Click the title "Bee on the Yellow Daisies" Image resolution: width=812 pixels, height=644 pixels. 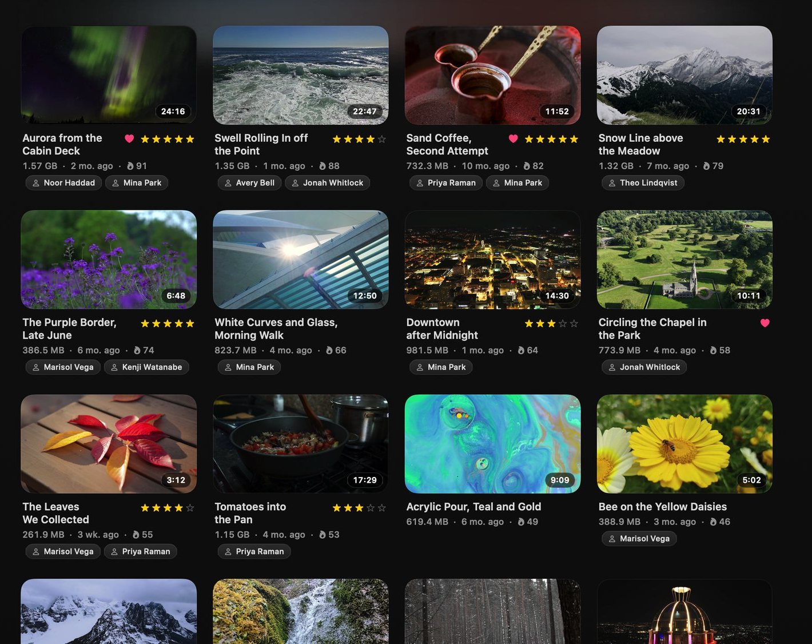pos(663,507)
